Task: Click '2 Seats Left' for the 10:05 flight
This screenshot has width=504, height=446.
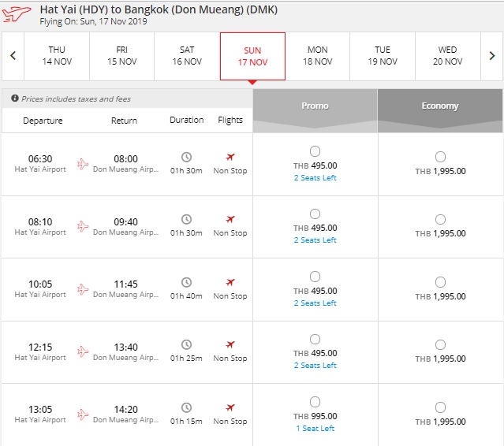Action: (x=315, y=303)
